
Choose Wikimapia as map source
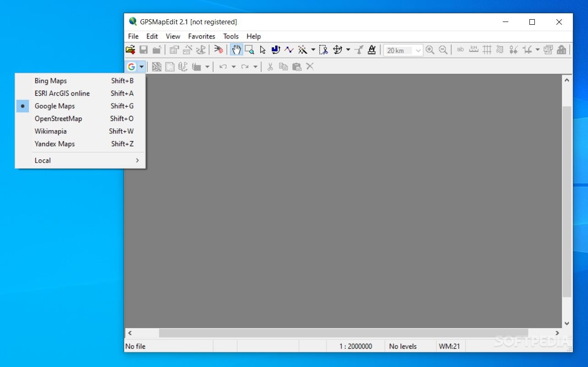[x=80, y=131]
